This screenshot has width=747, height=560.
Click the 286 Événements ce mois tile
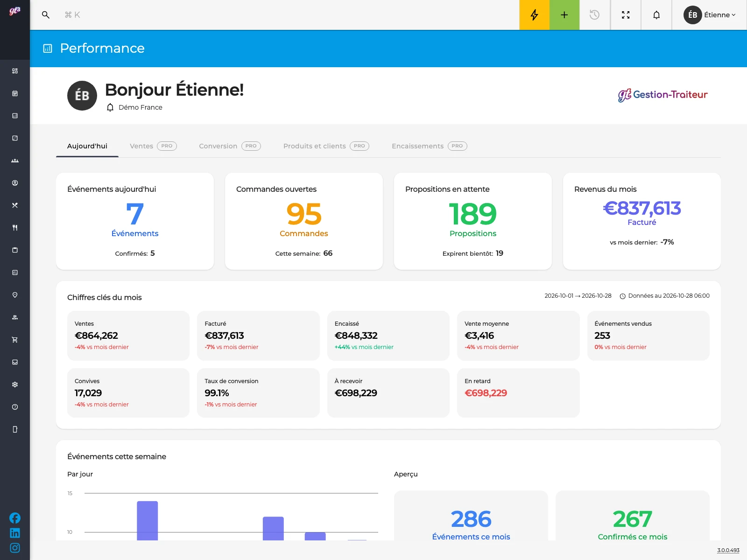click(471, 516)
